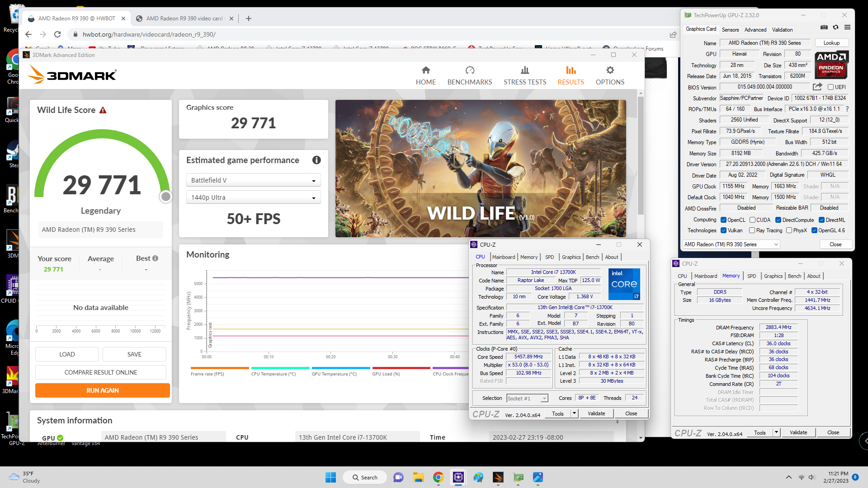Expand Tools dropdown arrow in Memory CPU-Z window

pos(776,432)
